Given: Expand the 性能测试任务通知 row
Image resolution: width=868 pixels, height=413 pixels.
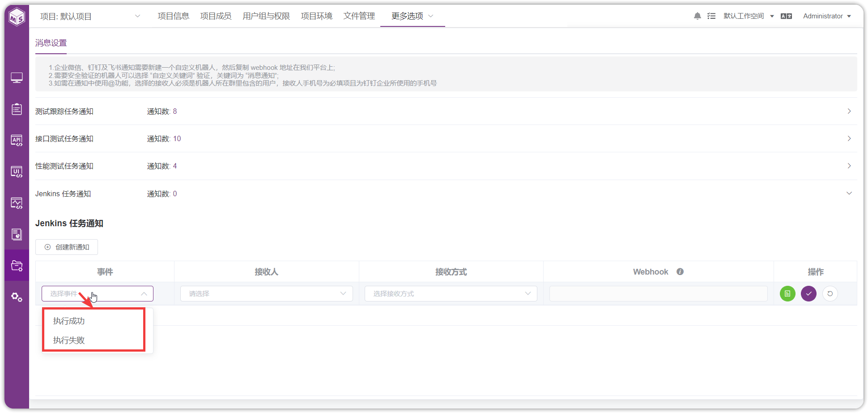Looking at the screenshot, I should coord(446,166).
